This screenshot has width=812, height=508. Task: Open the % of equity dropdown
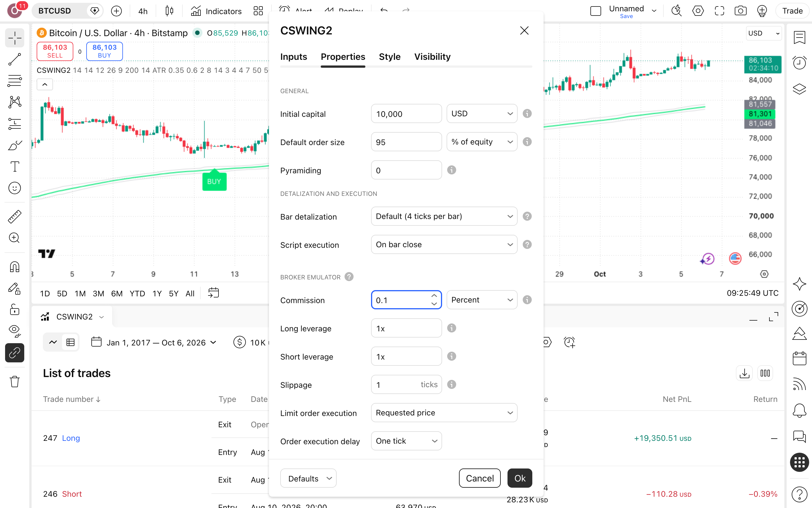[x=482, y=142]
